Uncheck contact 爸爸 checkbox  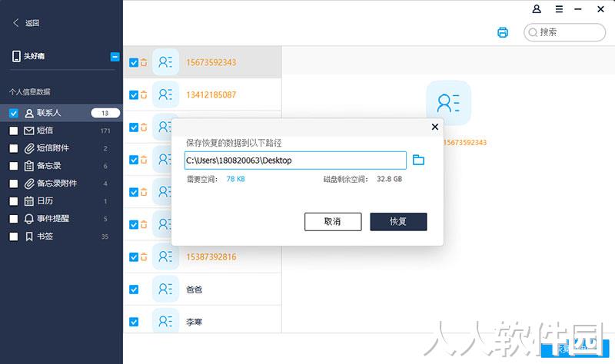134,290
